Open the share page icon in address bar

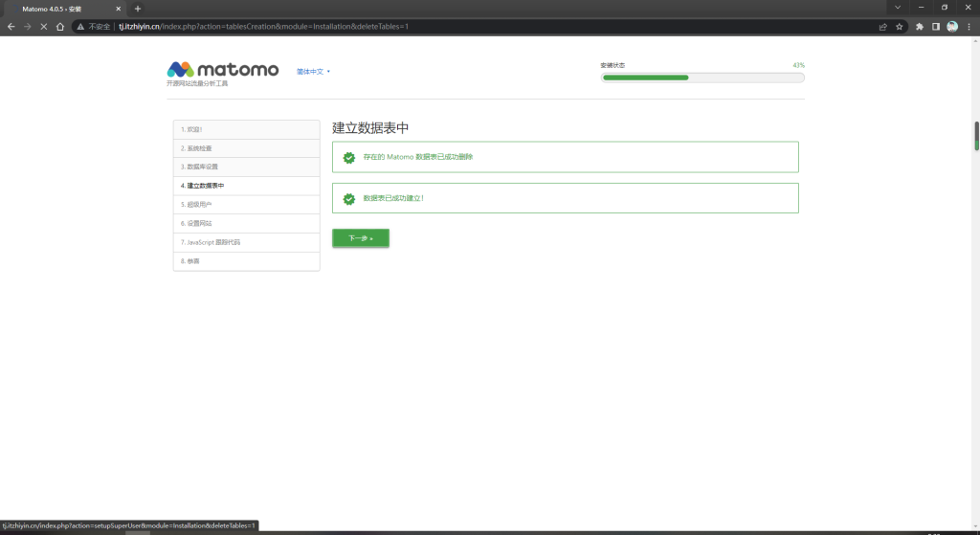coord(881,27)
